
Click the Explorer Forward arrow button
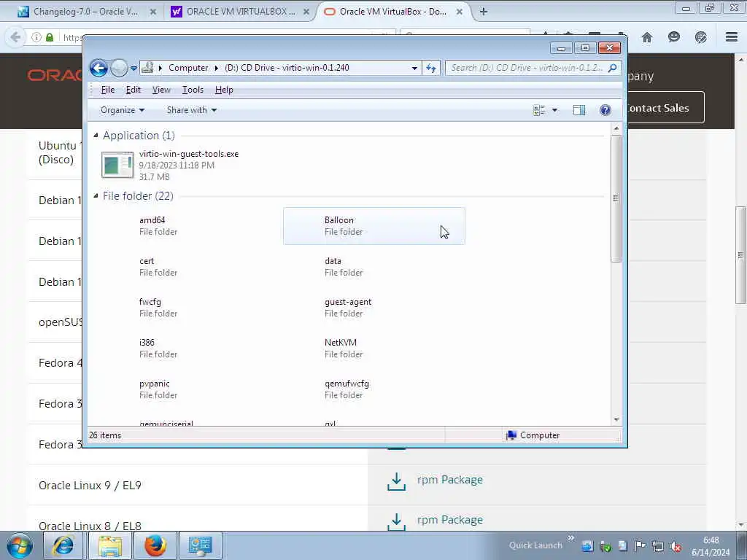pos(119,68)
